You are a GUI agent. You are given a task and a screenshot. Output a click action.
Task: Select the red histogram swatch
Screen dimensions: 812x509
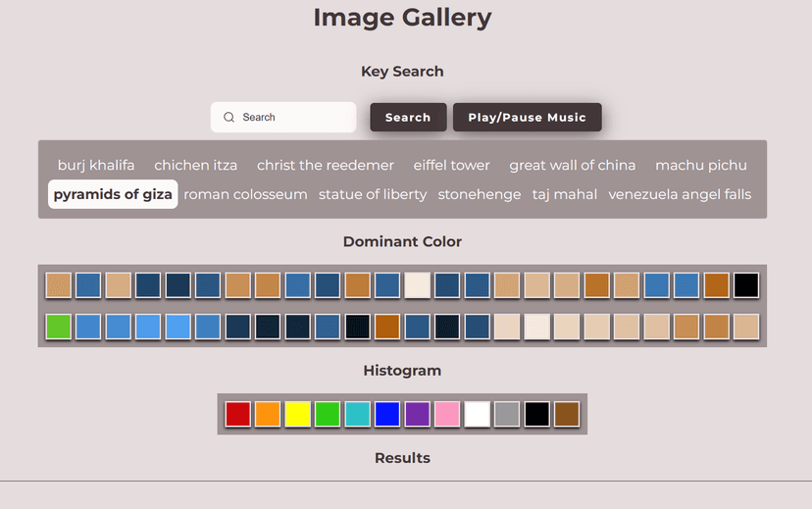coord(238,414)
